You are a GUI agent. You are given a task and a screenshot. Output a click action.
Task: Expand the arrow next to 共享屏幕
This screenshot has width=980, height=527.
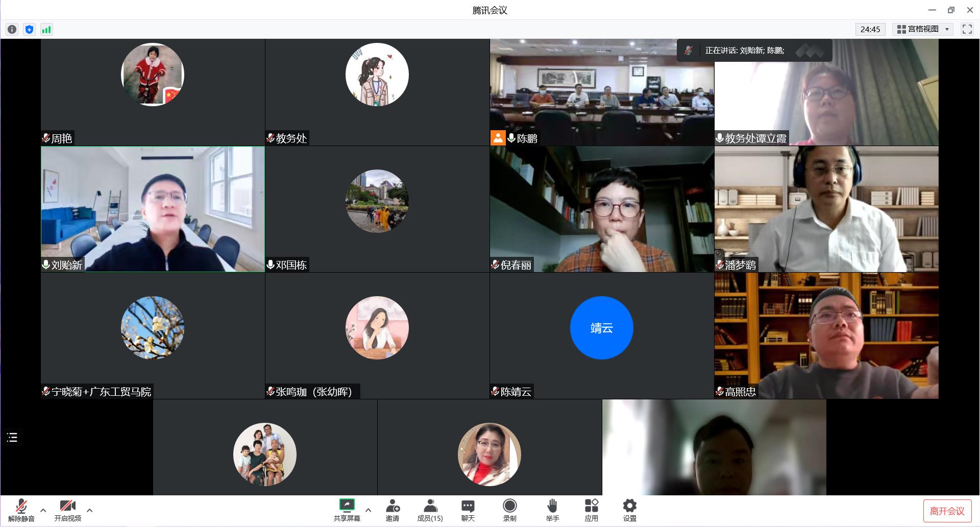[x=368, y=510]
